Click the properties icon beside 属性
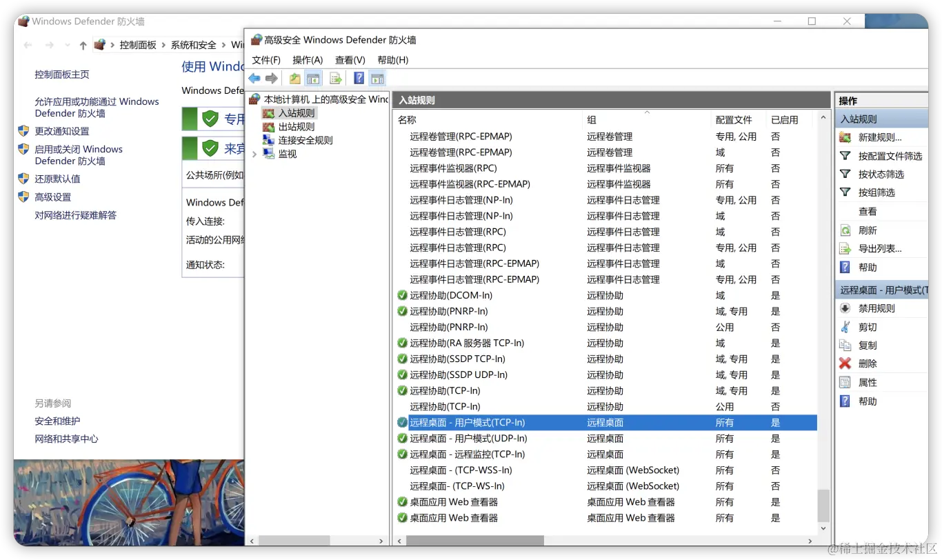Image resolution: width=942 pixels, height=560 pixels. 845,382
